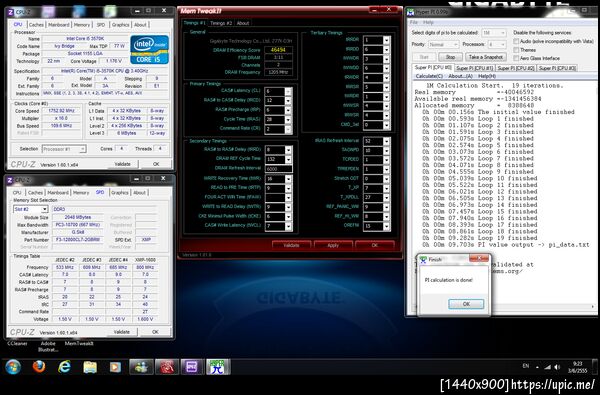The image size is (600, 395).
Task: Switch to Timings #2 tab in Mem TweakIt
Action: coord(221,23)
